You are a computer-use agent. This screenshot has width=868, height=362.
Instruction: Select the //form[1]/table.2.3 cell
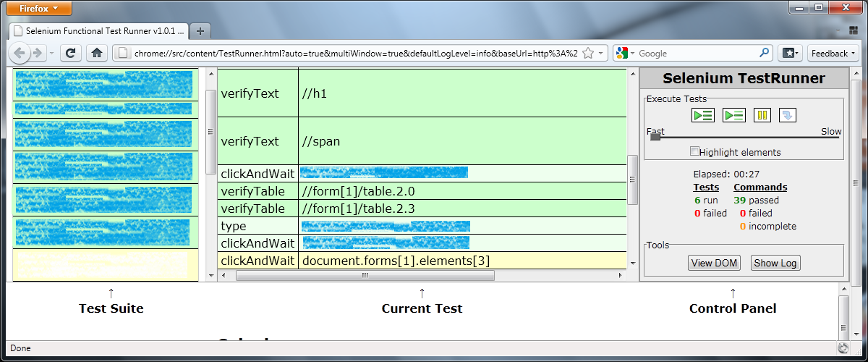[x=462, y=209]
